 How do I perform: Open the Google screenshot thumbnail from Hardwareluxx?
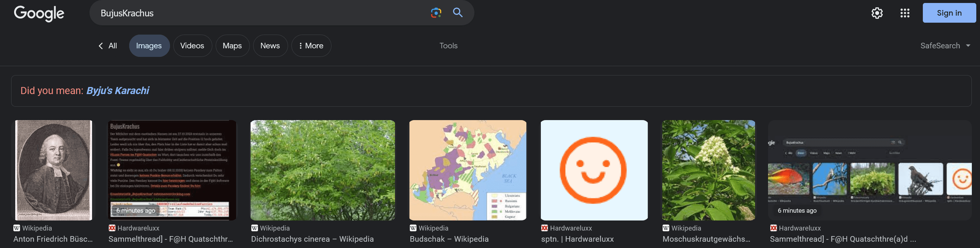[870, 170]
